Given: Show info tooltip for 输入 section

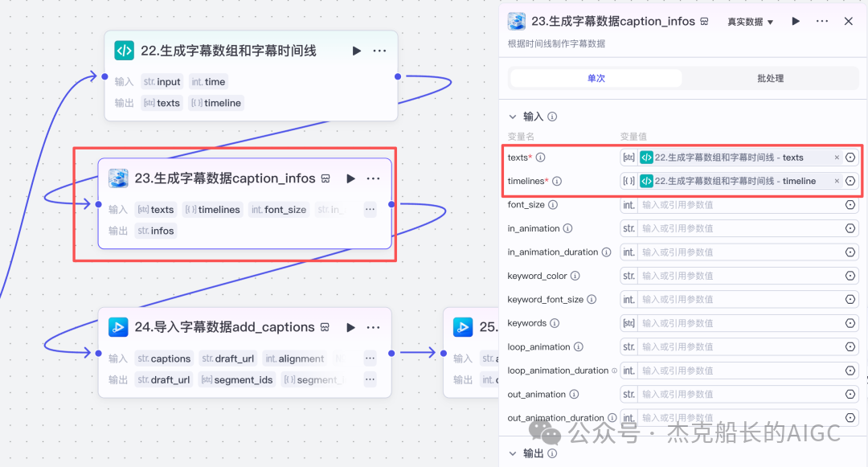Looking at the screenshot, I should click(x=552, y=117).
